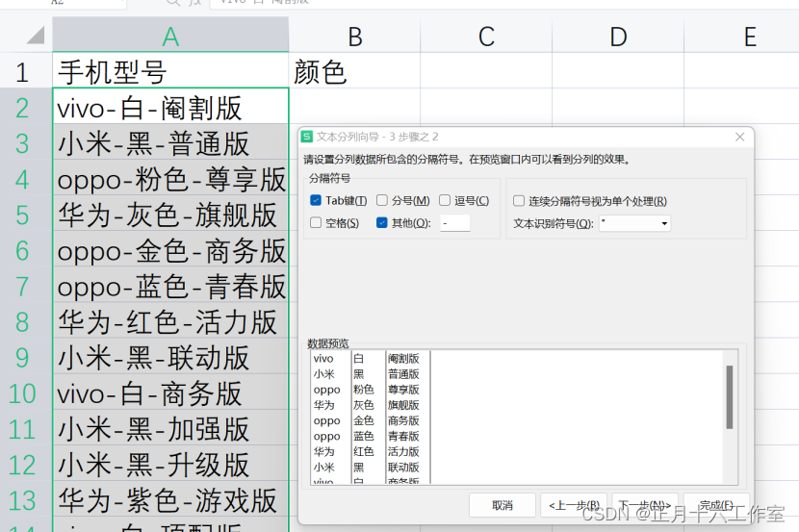Screen dimensions: 799x532
Task: Click the 下一步(N) button
Action: 645,505
